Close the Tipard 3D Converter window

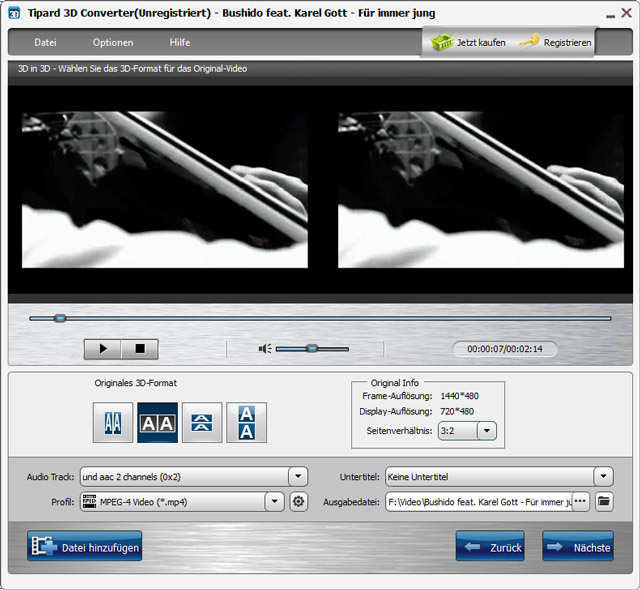[x=626, y=13]
